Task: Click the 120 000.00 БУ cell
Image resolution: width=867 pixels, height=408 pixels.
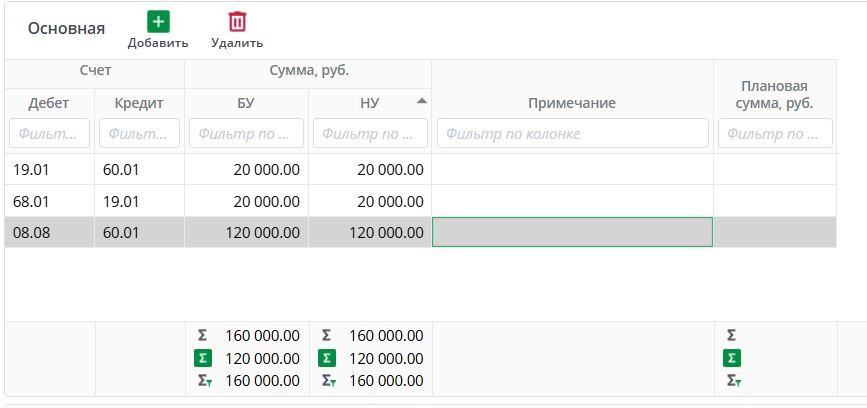Action: [x=246, y=232]
